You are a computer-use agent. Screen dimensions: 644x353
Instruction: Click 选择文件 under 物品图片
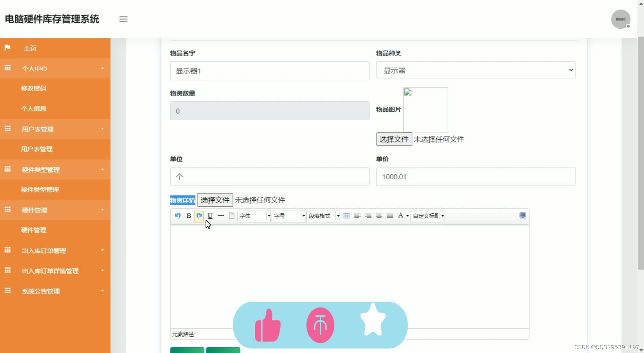click(394, 139)
